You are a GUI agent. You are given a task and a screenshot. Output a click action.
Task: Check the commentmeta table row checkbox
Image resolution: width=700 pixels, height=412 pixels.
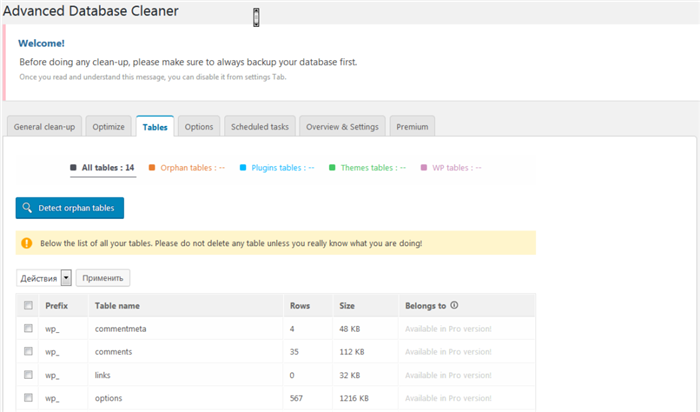click(x=28, y=328)
